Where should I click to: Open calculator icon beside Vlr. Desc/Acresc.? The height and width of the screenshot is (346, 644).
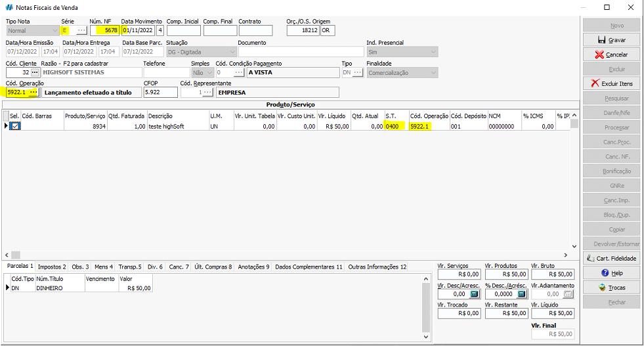tap(474, 295)
